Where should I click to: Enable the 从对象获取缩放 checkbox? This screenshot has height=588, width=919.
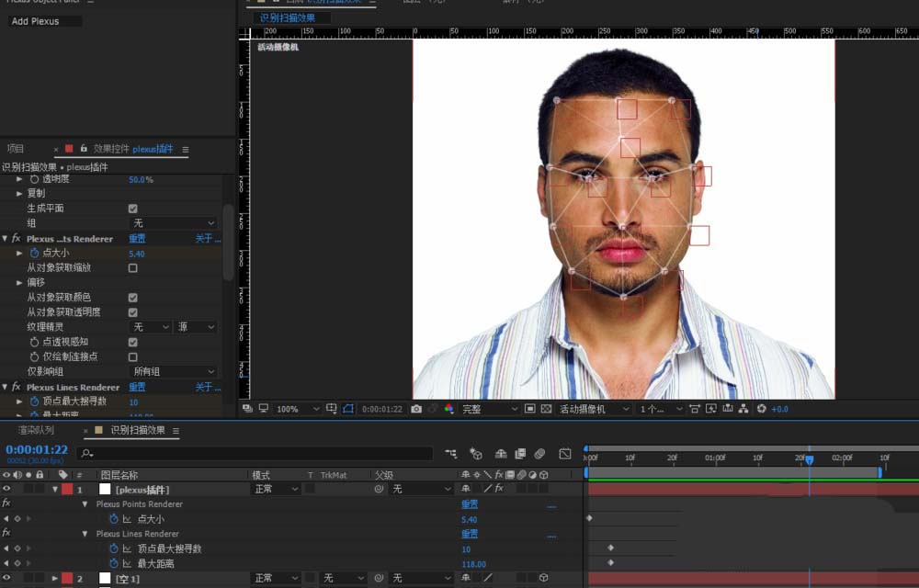click(132, 268)
